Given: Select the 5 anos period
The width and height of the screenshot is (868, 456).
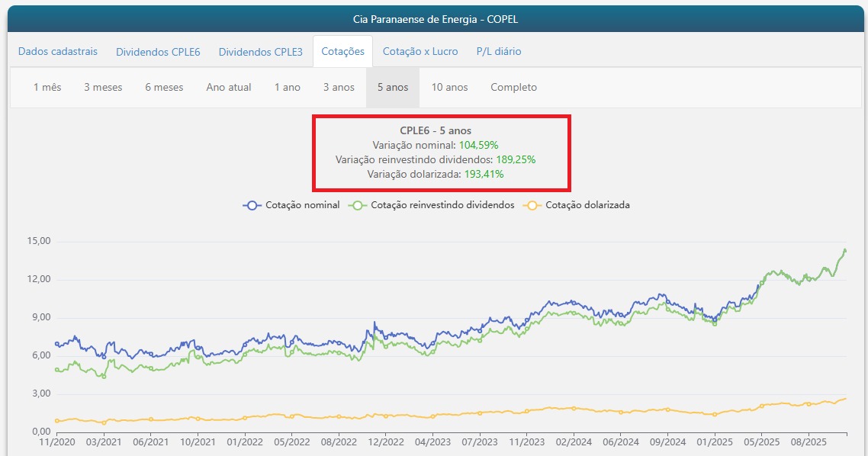Looking at the screenshot, I should 393,88.
